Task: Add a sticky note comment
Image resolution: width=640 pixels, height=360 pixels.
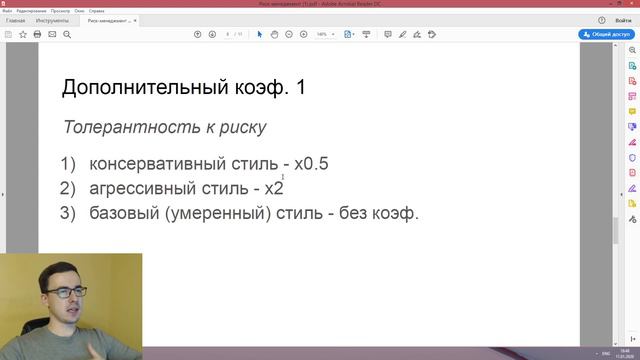Action: click(388, 34)
